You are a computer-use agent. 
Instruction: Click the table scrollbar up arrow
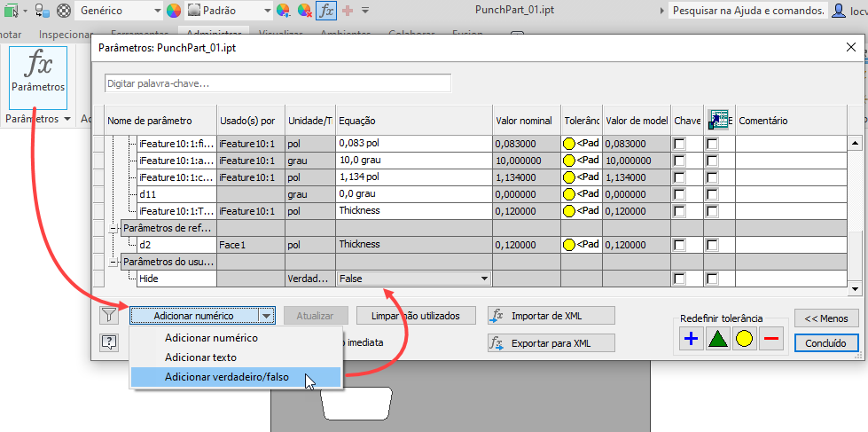click(855, 144)
